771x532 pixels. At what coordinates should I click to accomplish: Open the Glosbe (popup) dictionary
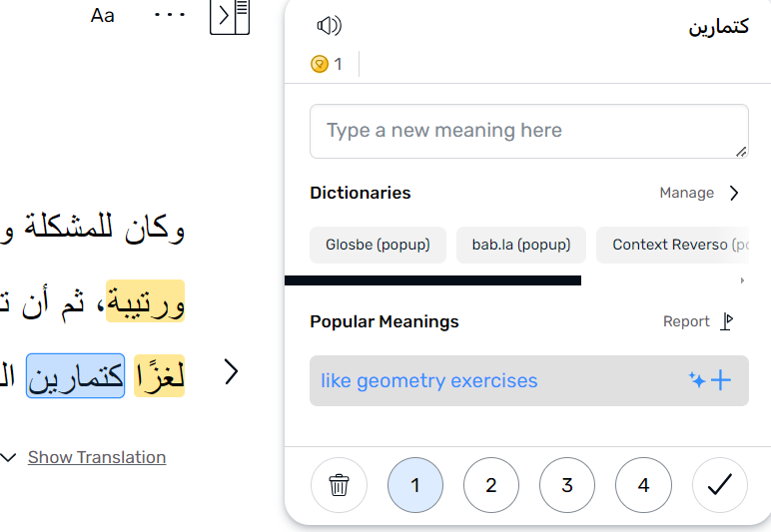pos(378,245)
